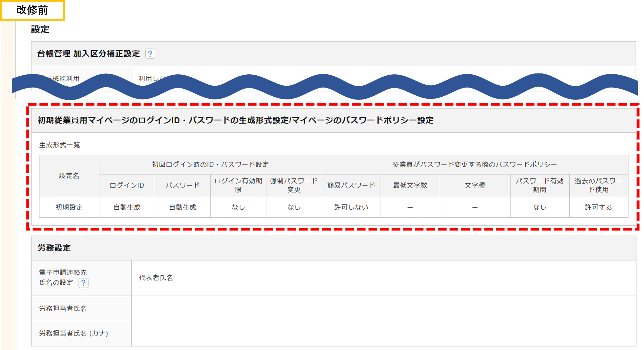
Task: Click the 台帳管理 加入区分補正設定 header
Action: [88, 53]
